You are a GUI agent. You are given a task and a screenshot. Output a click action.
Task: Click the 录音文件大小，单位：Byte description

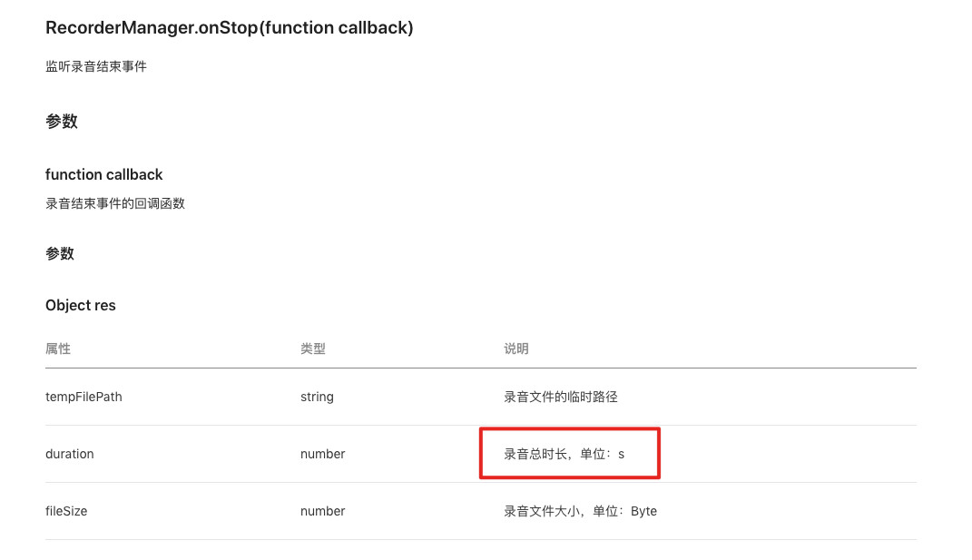(x=580, y=511)
